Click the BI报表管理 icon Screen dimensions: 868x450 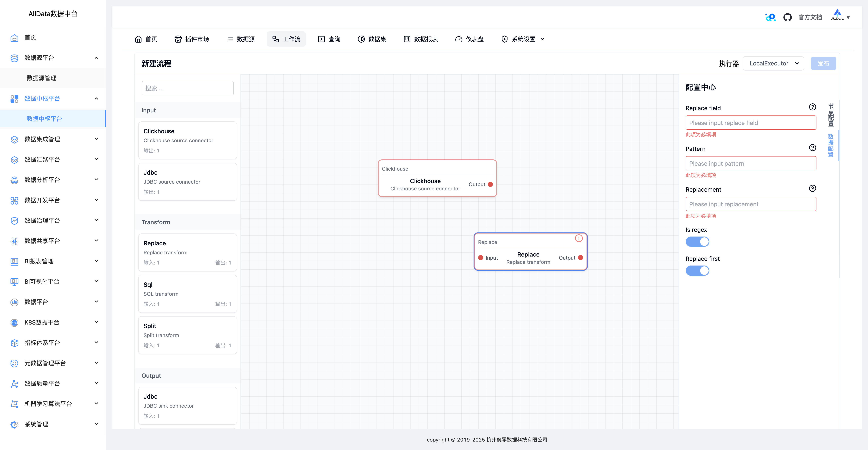click(x=14, y=261)
